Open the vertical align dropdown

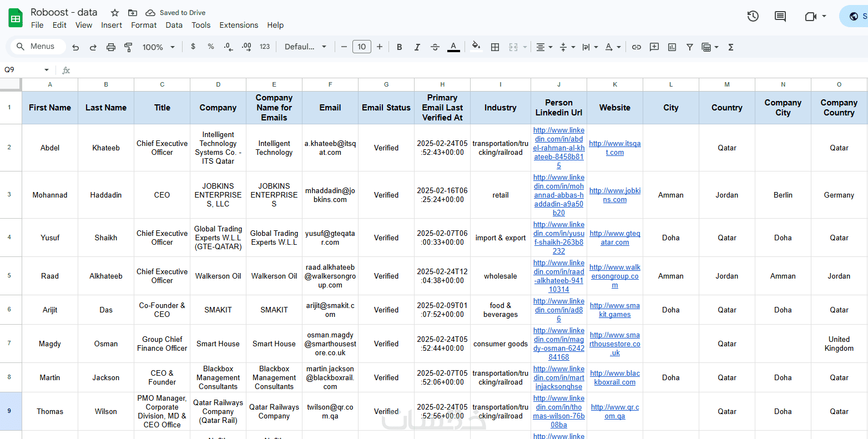(x=567, y=47)
